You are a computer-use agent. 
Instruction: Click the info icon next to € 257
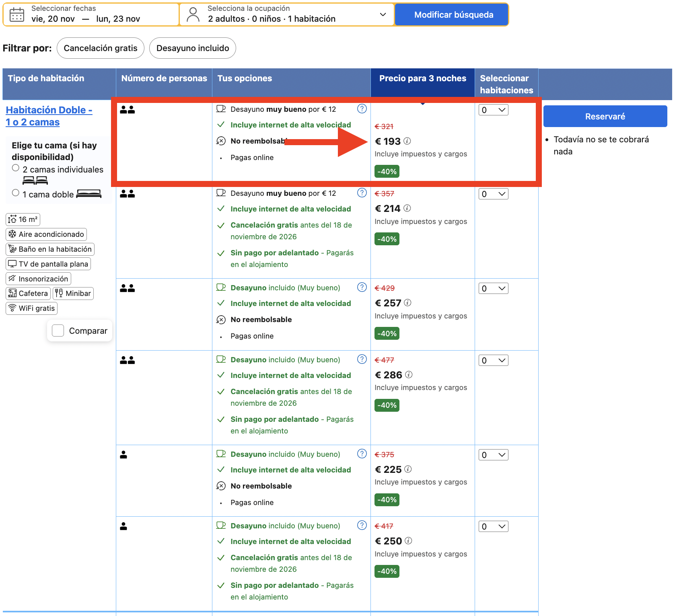tap(407, 303)
